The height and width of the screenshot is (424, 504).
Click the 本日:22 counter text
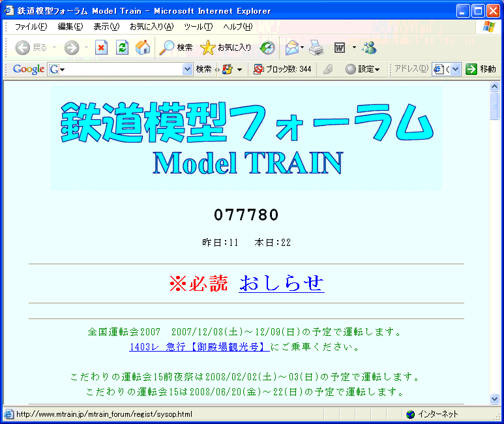coord(273,242)
